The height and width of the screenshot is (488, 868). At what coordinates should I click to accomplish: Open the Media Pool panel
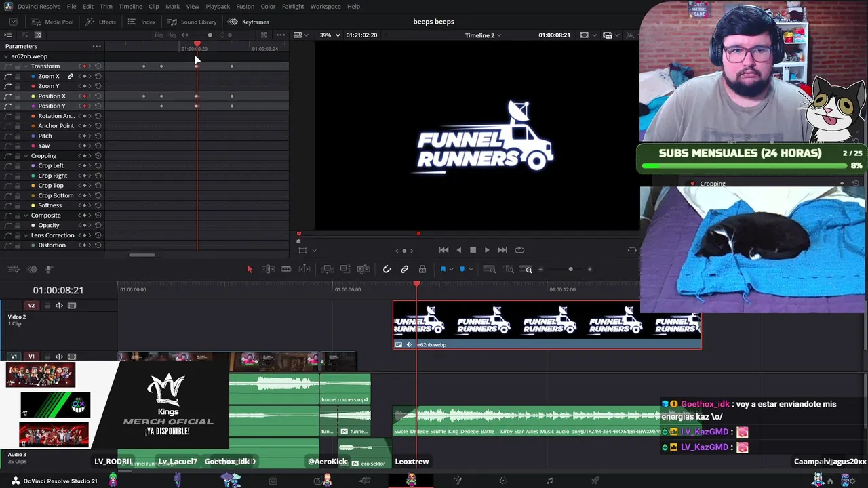(x=52, y=22)
